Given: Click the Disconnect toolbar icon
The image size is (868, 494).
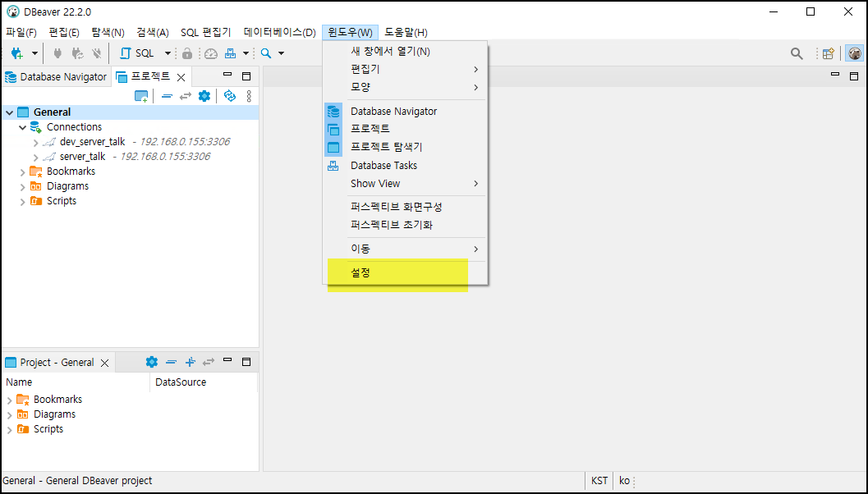Looking at the screenshot, I should point(97,53).
